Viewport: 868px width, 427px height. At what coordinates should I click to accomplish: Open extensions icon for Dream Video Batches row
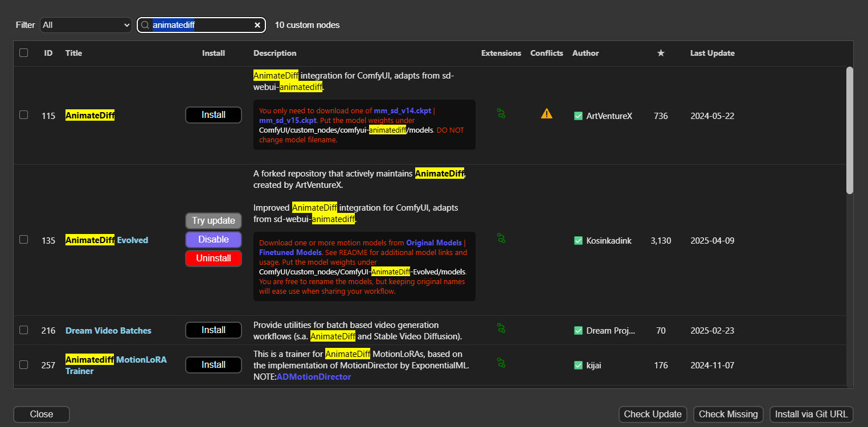coord(501,328)
